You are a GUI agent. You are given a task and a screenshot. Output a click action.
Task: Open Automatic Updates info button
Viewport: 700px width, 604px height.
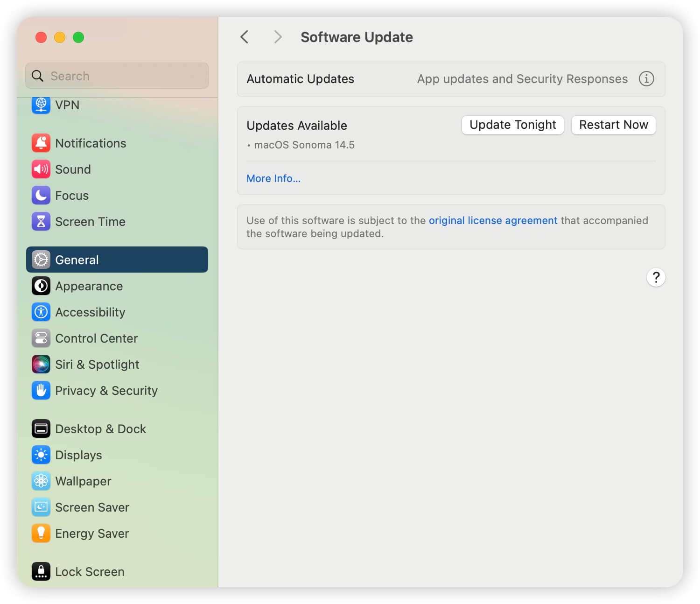click(646, 79)
